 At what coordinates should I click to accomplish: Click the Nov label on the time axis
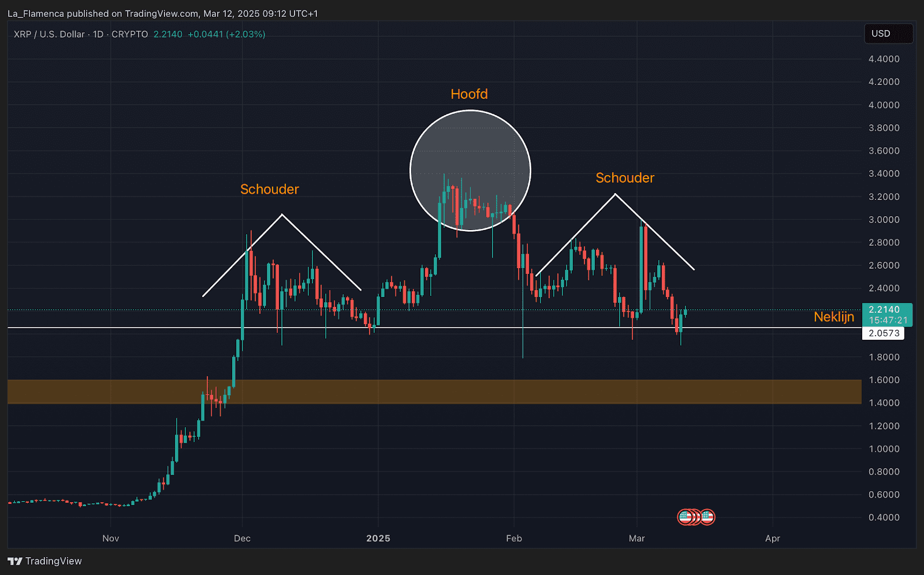tap(110, 539)
